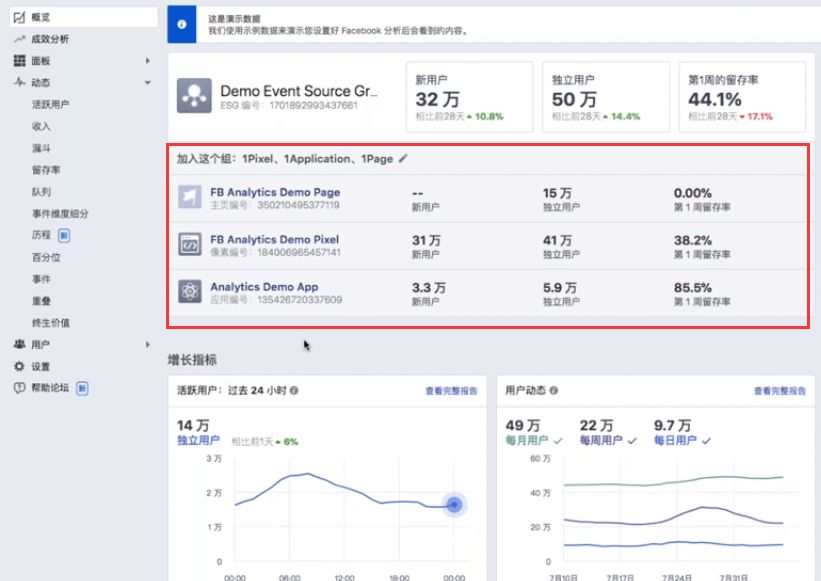Open 查看完整报告 link for 活跃用户 chart
821x581 pixels.
tap(451, 391)
